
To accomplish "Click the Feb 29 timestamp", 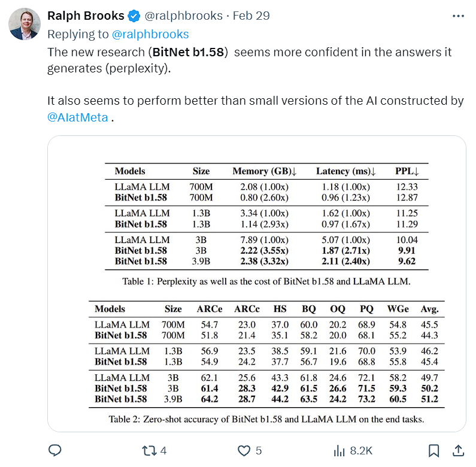I will click(251, 16).
